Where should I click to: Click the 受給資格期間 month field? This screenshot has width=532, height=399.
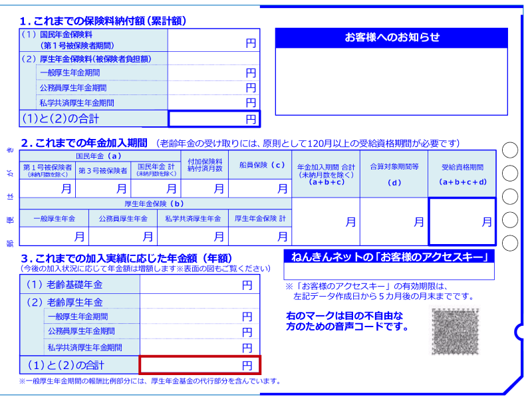tap(462, 222)
